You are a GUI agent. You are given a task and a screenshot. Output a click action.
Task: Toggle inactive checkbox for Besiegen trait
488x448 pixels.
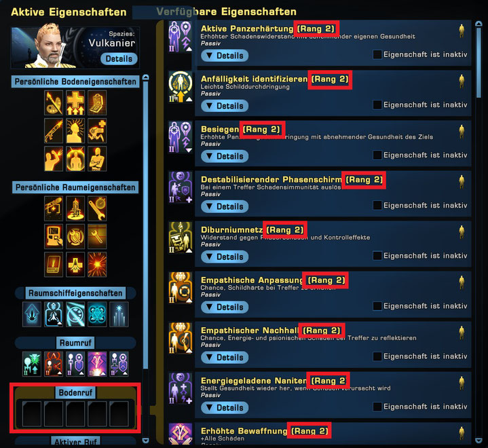pos(377,155)
